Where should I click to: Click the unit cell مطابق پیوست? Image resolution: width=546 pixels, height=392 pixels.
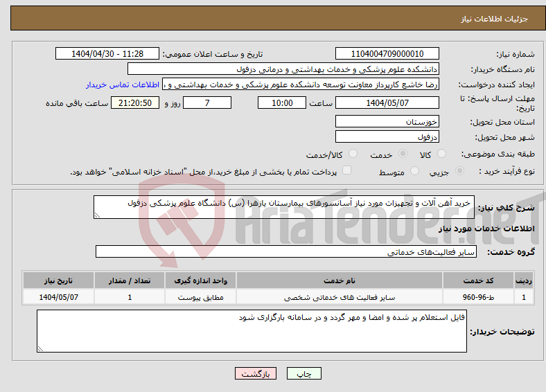(200, 297)
